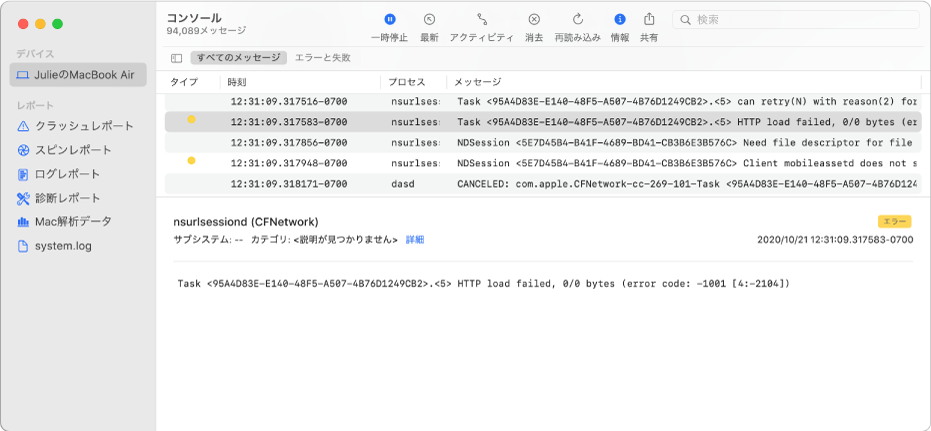Open the 詳細 details link
Image resolution: width=931 pixels, height=431 pixels.
415,240
